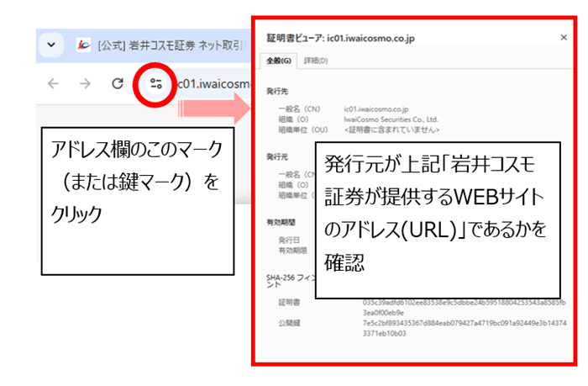Image resolution: width=588 pixels, height=386 pixels.
Task: Select the CN value ic01.iwaicosmo.co.jp
Action: point(376,109)
